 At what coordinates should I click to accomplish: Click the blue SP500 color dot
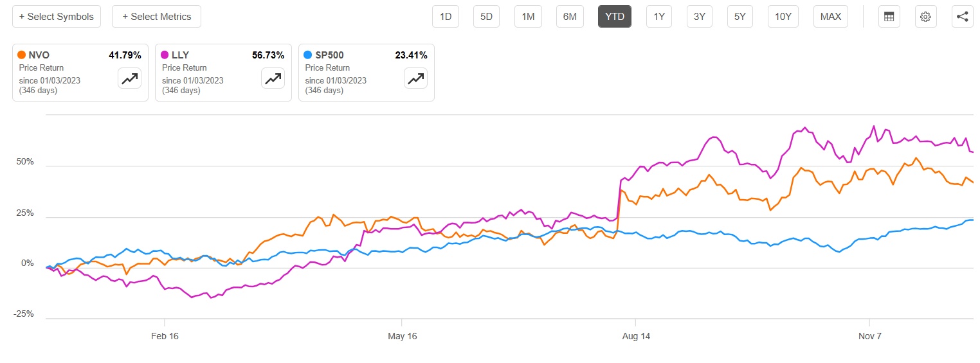pyautogui.click(x=308, y=55)
